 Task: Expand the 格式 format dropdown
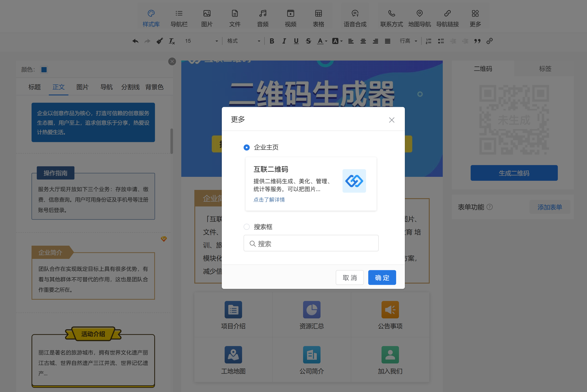(x=243, y=41)
